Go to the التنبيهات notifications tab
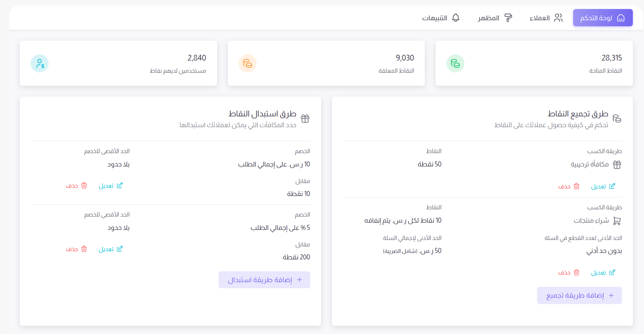The height and width of the screenshot is (334, 644). [x=441, y=18]
